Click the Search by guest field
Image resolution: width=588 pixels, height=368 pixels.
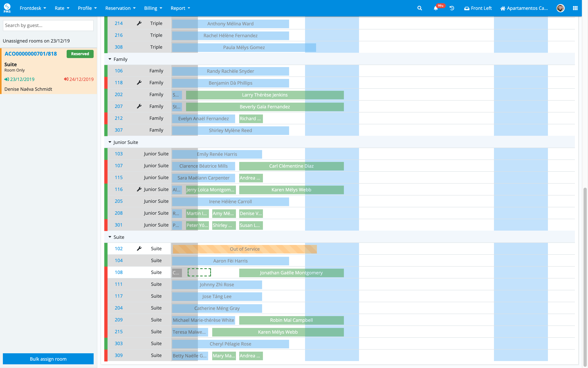click(x=48, y=25)
